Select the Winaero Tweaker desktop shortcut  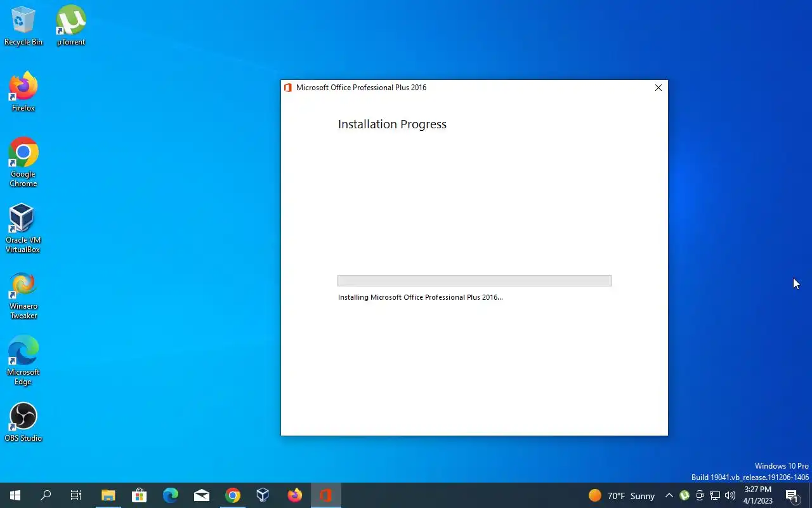pyautogui.click(x=23, y=296)
